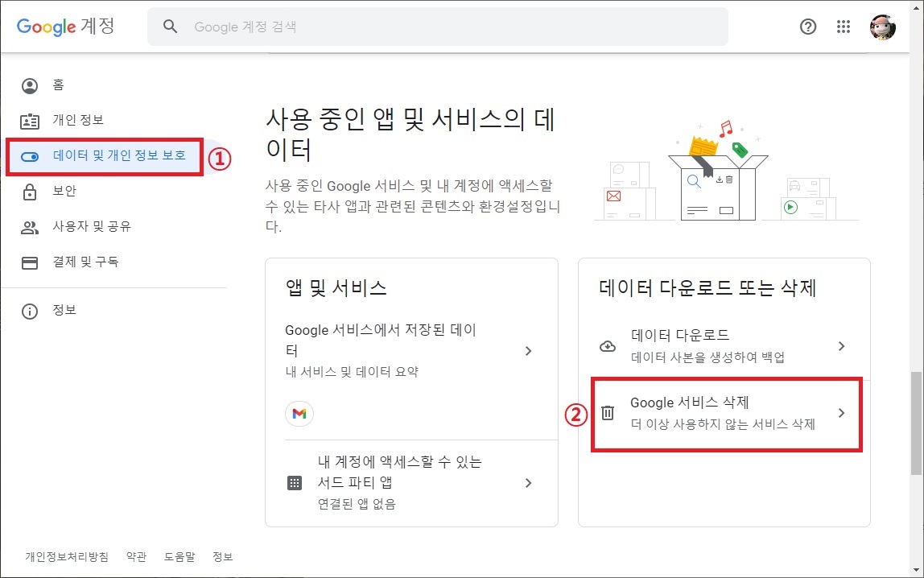Click the 홈 person icon
The height and width of the screenshot is (578, 924).
pos(30,86)
